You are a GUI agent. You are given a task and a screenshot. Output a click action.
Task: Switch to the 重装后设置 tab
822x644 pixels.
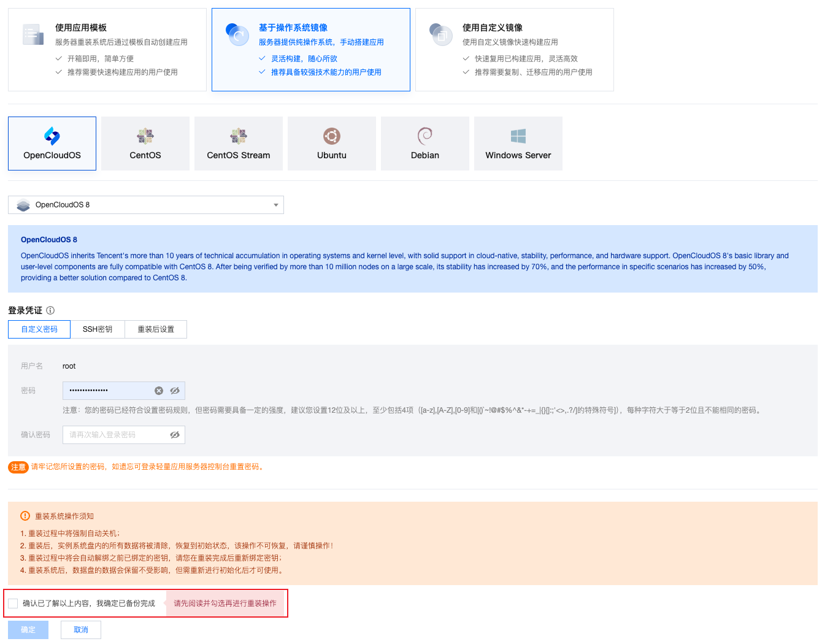[x=156, y=329]
